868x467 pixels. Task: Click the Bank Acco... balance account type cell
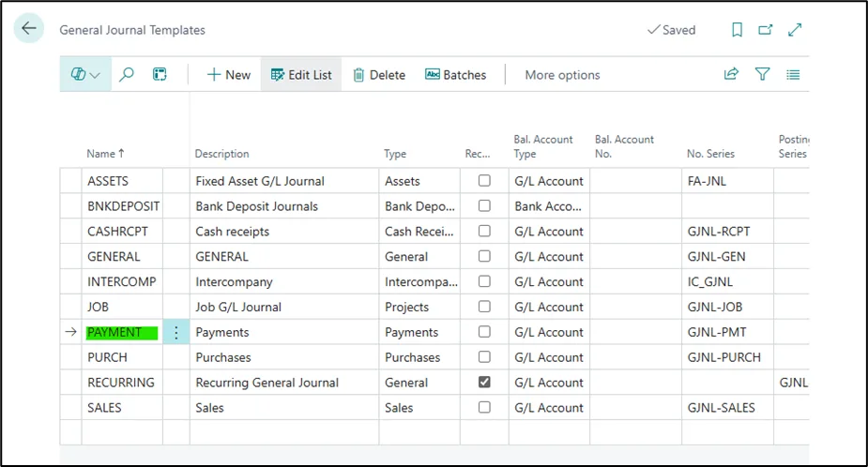pos(548,206)
